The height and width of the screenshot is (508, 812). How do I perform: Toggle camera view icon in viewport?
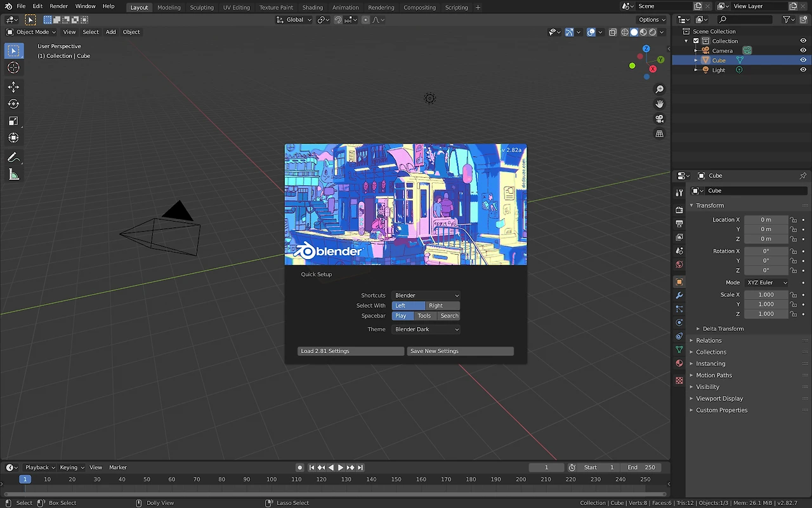660,119
